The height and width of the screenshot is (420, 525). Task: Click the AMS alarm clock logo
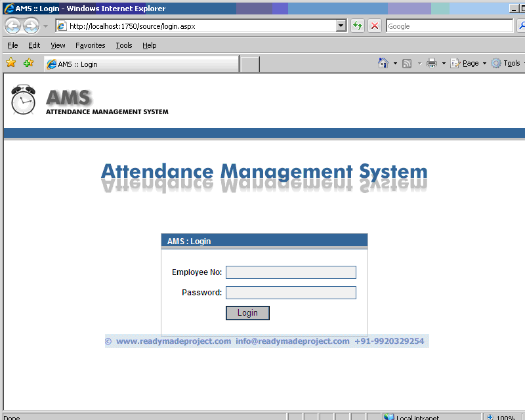tap(23, 100)
